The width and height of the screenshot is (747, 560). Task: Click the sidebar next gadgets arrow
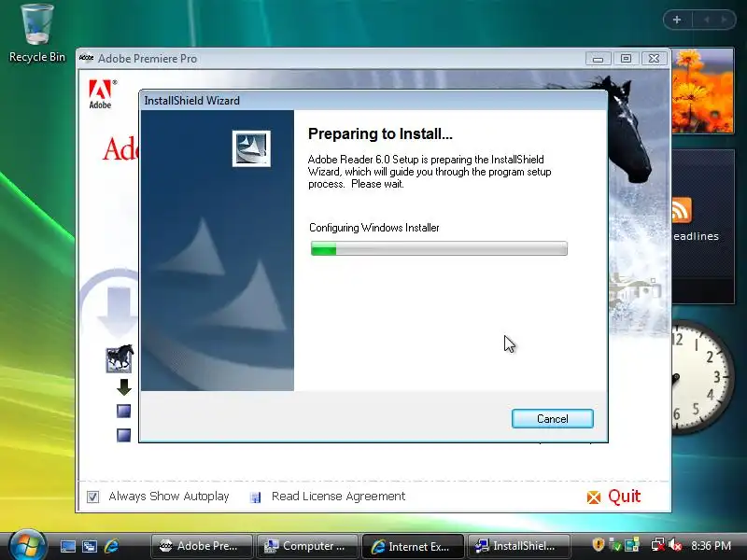tap(725, 20)
